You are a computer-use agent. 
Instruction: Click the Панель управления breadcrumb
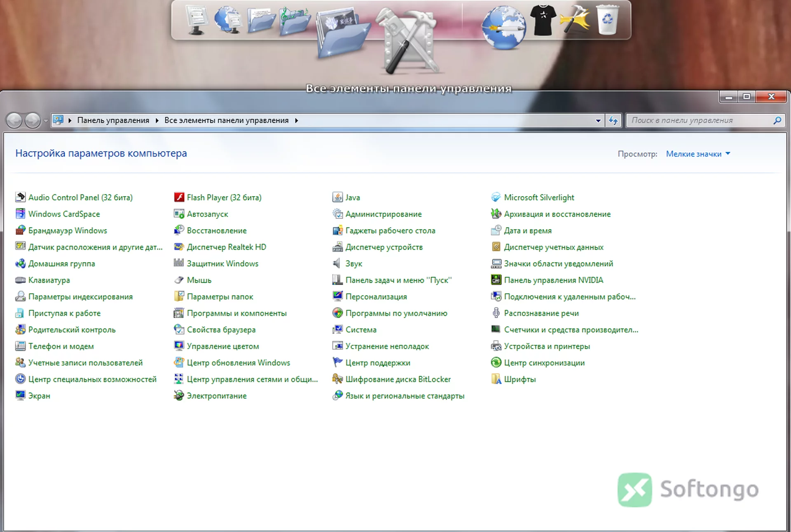[x=113, y=120]
